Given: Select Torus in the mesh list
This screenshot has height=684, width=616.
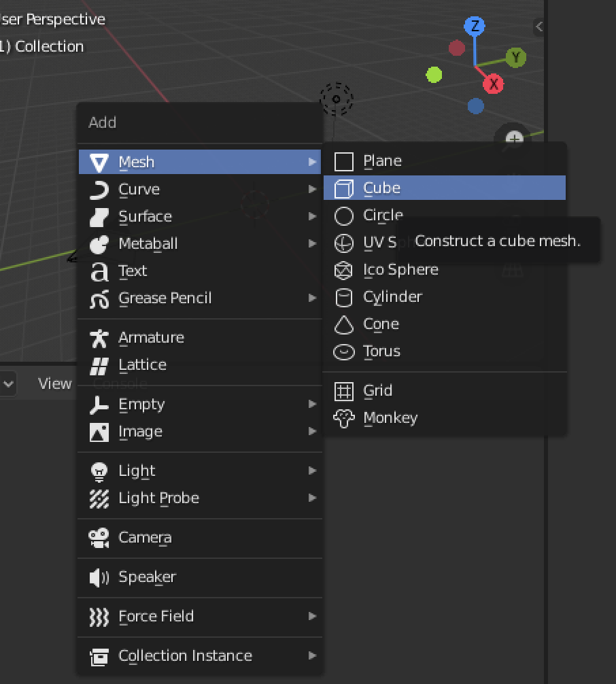Looking at the screenshot, I should 445,351.
